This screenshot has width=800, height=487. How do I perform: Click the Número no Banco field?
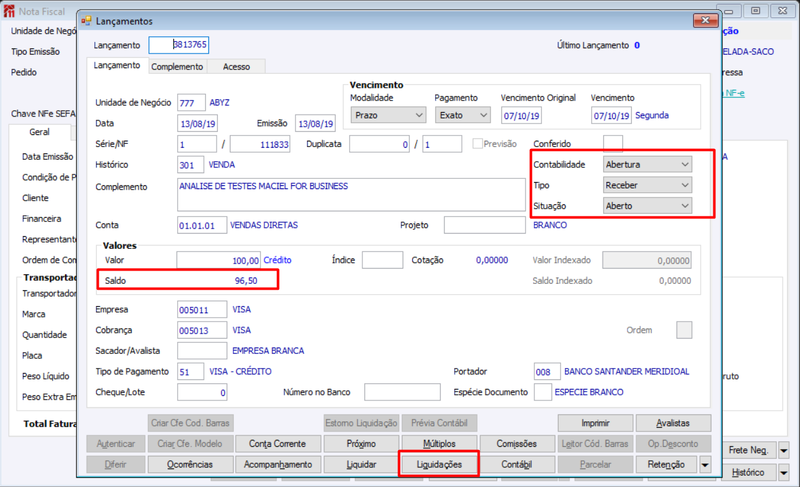[x=402, y=392]
